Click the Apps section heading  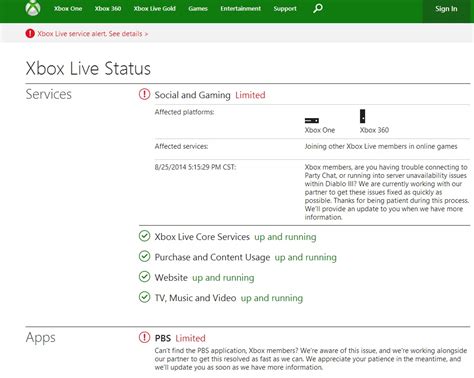click(41, 338)
